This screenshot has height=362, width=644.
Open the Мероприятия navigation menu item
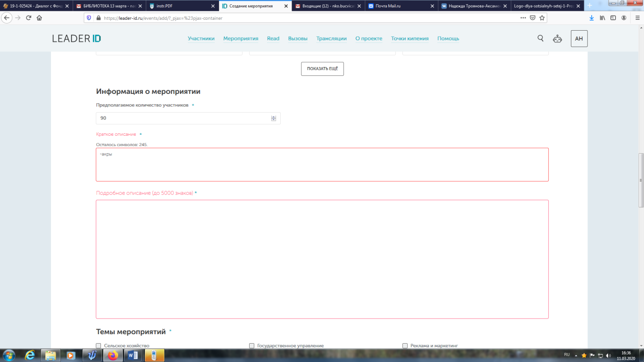(x=241, y=39)
